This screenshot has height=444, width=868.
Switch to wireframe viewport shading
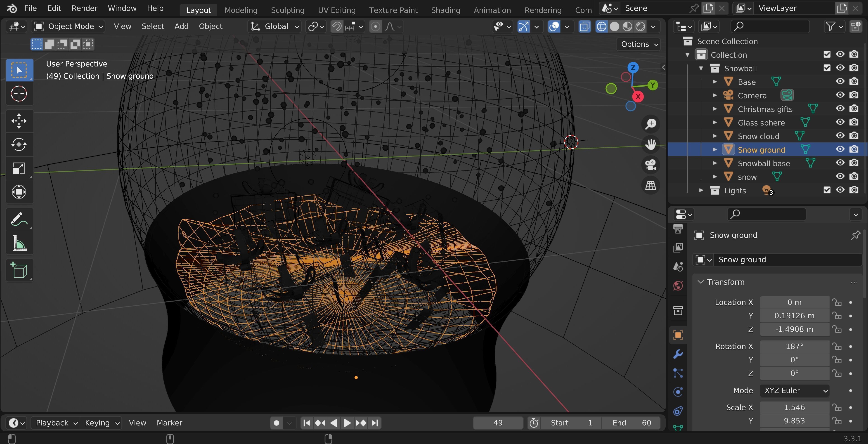click(601, 26)
